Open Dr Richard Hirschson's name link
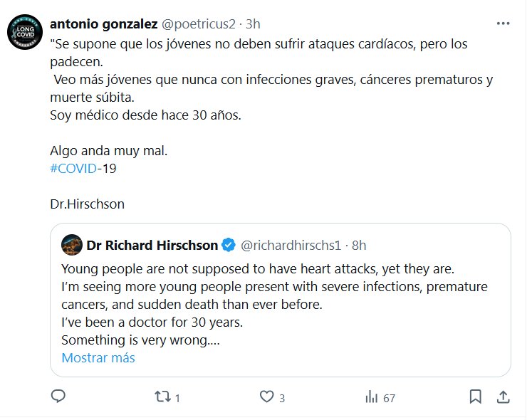The width and height of the screenshot is (527, 420). (152, 246)
